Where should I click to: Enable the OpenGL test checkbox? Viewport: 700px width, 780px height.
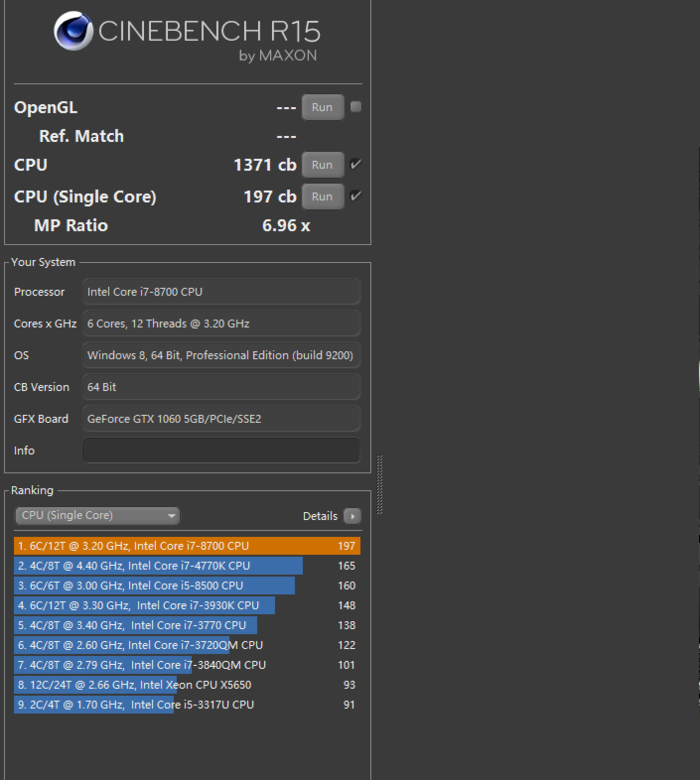pyautogui.click(x=356, y=106)
